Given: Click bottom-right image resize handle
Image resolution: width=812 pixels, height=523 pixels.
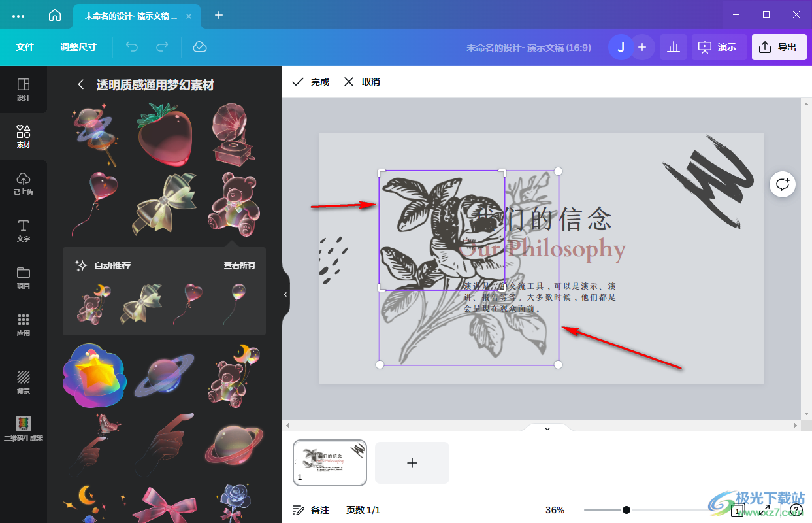Looking at the screenshot, I should (559, 364).
